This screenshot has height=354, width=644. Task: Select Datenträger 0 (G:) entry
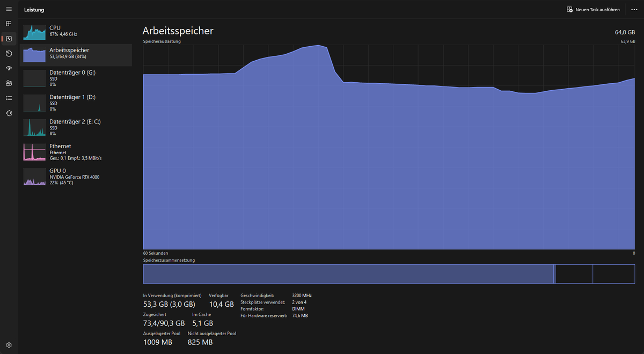[76, 78]
